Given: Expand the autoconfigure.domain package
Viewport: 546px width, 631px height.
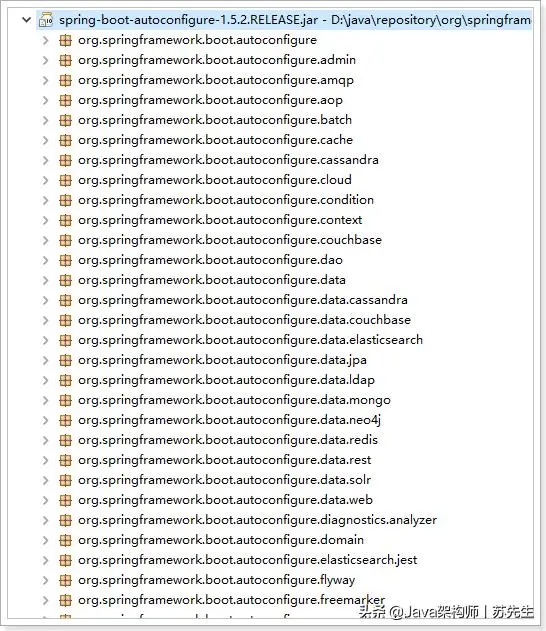Looking at the screenshot, I should (x=45, y=540).
